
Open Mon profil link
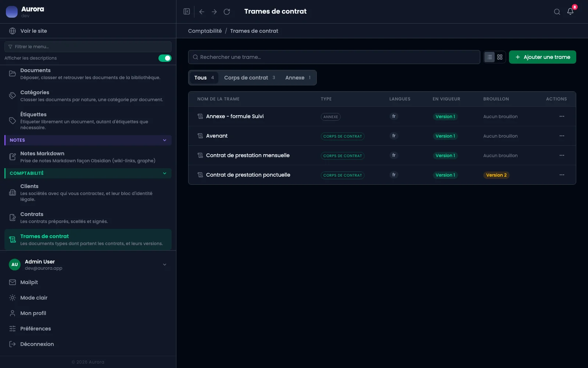33,313
